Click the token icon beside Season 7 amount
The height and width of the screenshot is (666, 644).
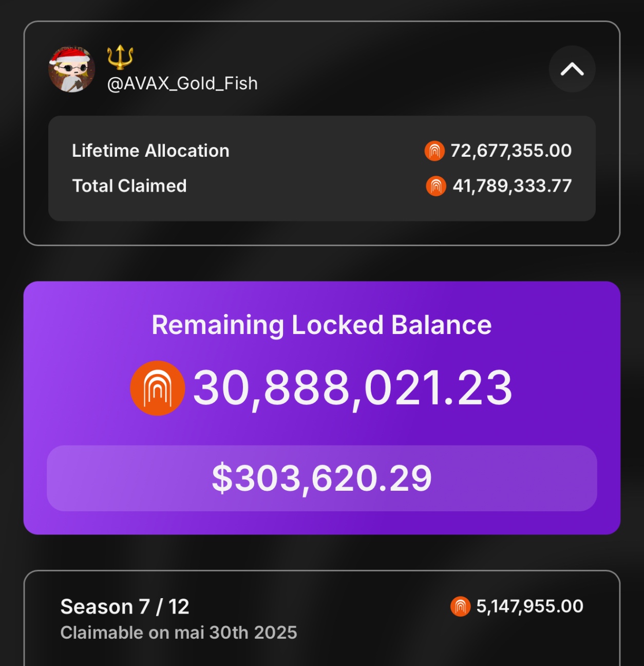click(x=460, y=606)
